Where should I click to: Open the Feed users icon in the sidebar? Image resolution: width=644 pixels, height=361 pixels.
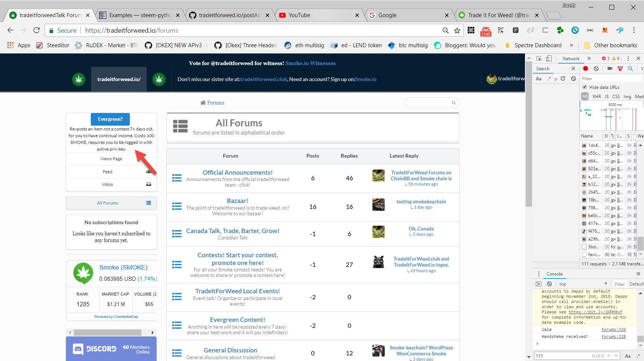[148, 171]
